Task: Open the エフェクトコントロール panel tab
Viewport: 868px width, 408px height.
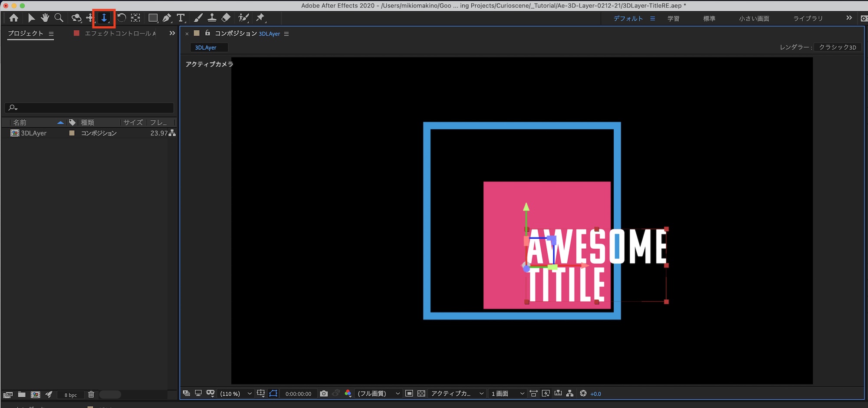Action: coord(119,33)
